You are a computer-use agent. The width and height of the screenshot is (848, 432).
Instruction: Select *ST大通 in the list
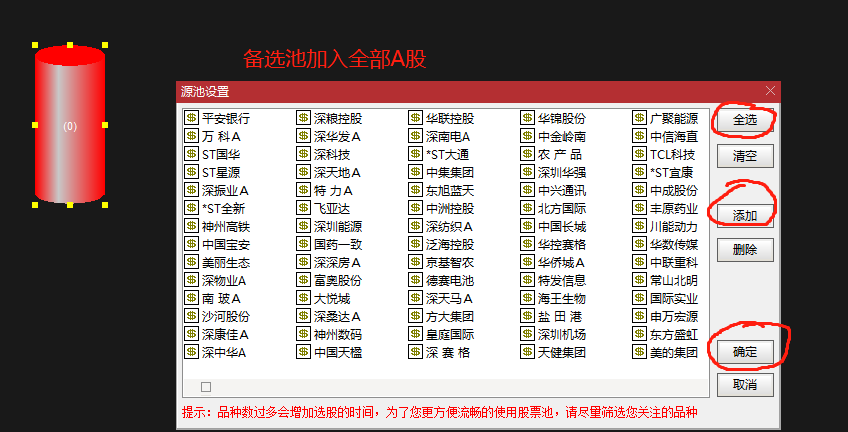coord(448,155)
